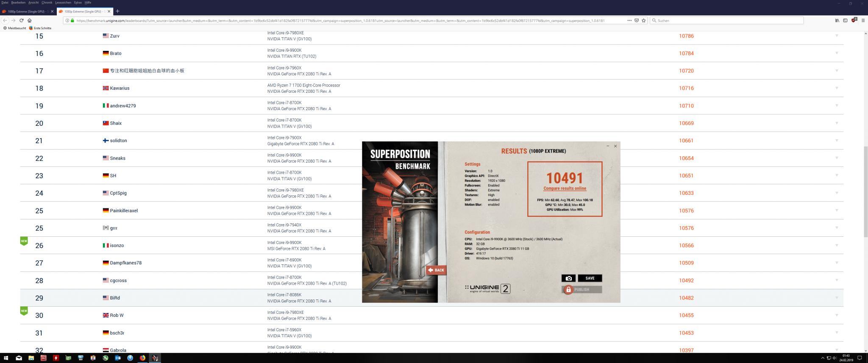Open Firefox library icon

837,20
